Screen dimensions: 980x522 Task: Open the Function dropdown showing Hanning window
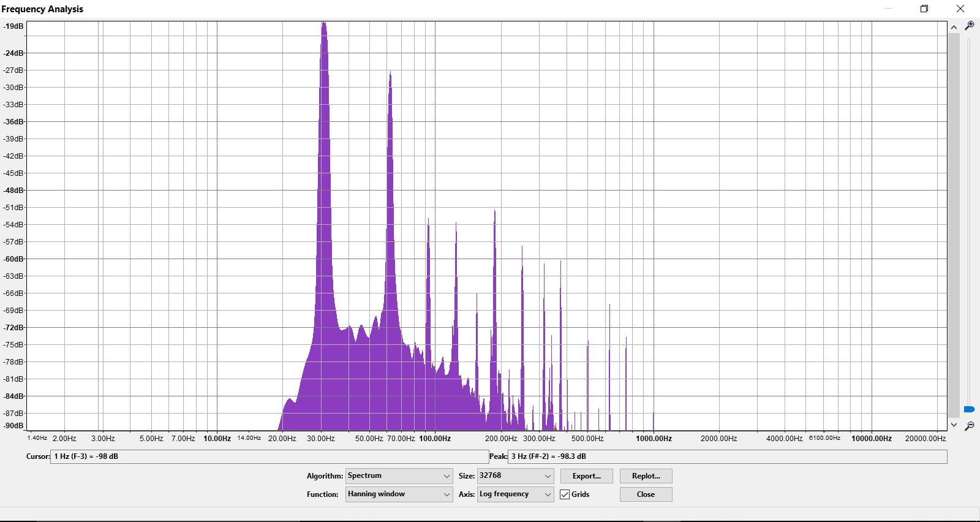[x=399, y=494]
